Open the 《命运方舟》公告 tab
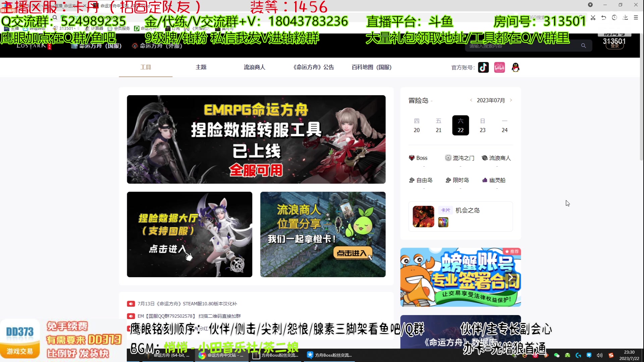 [x=313, y=67]
